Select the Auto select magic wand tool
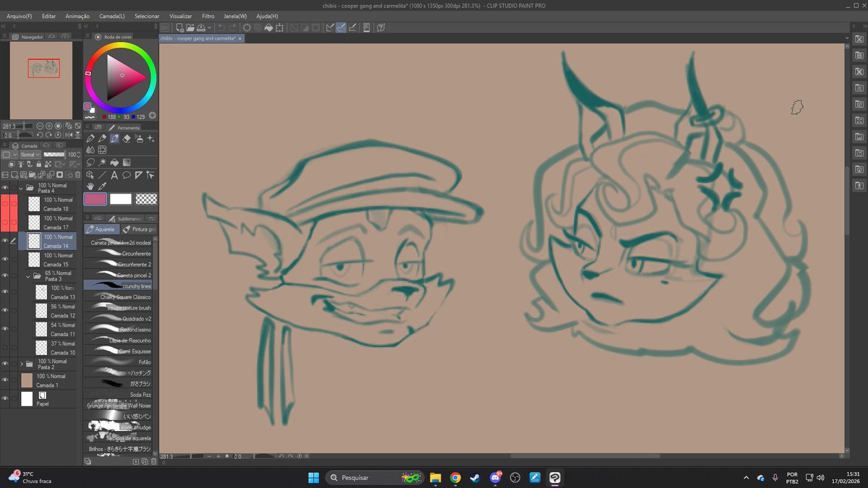 coord(102,163)
